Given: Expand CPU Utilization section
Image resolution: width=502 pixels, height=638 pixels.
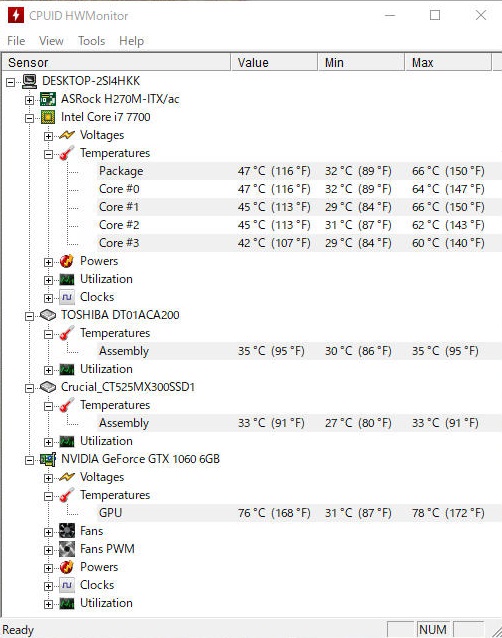Looking at the screenshot, I should [x=48, y=280].
